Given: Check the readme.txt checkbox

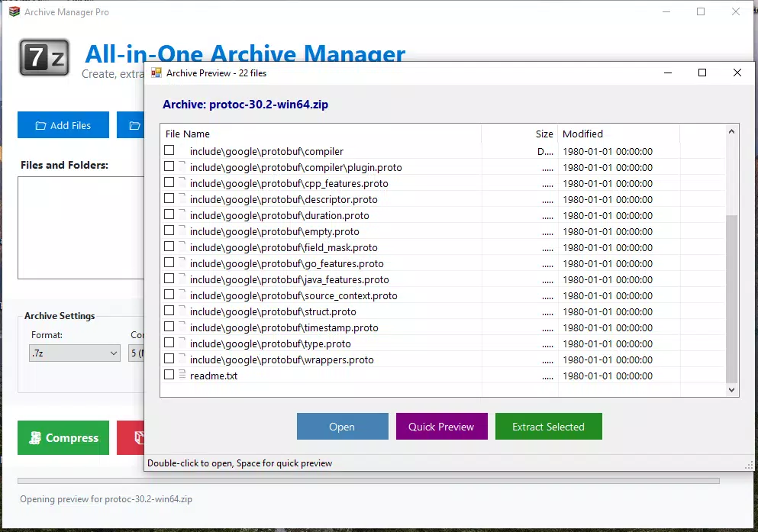Looking at the screenshot, I should 169,375.
